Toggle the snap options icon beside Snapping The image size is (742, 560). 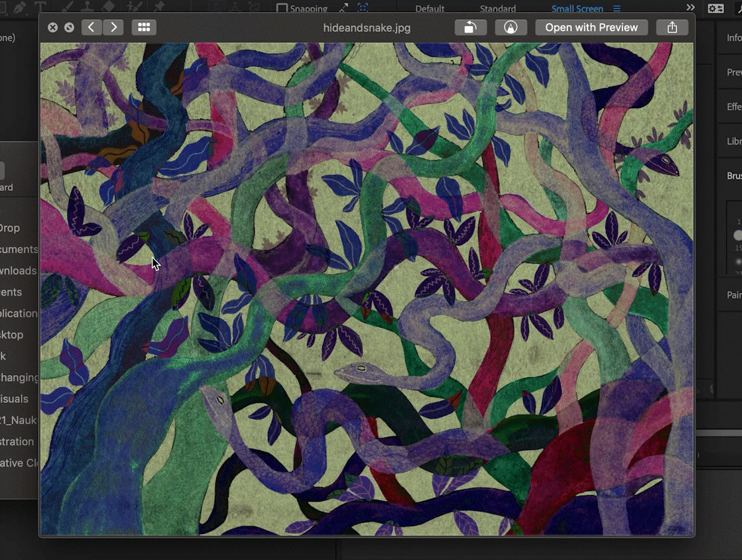(343, 8)
